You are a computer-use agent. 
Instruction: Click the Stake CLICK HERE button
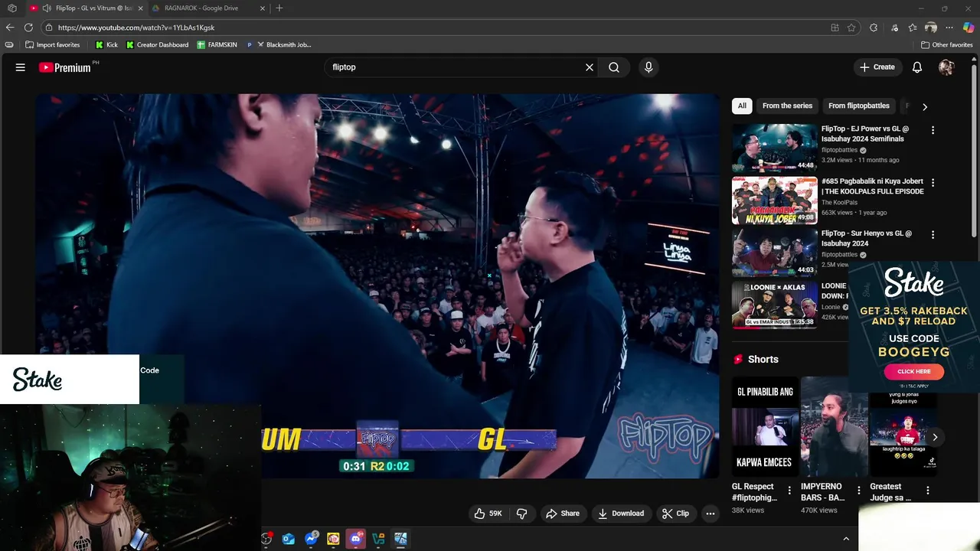[914, 371]
